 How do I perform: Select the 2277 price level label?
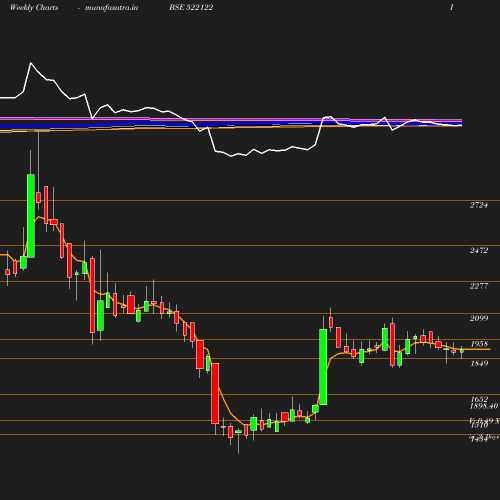(479, 286)
